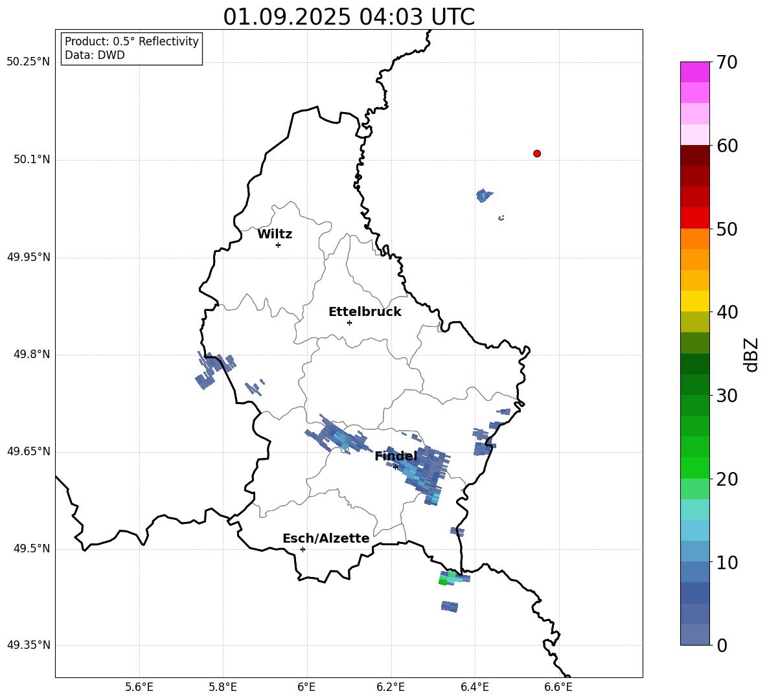Click the Wiltz station cross marker

coord(279,245)
